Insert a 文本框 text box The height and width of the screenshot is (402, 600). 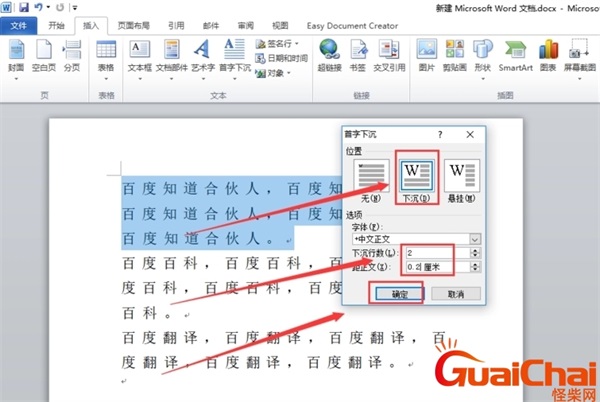(140, 54)
